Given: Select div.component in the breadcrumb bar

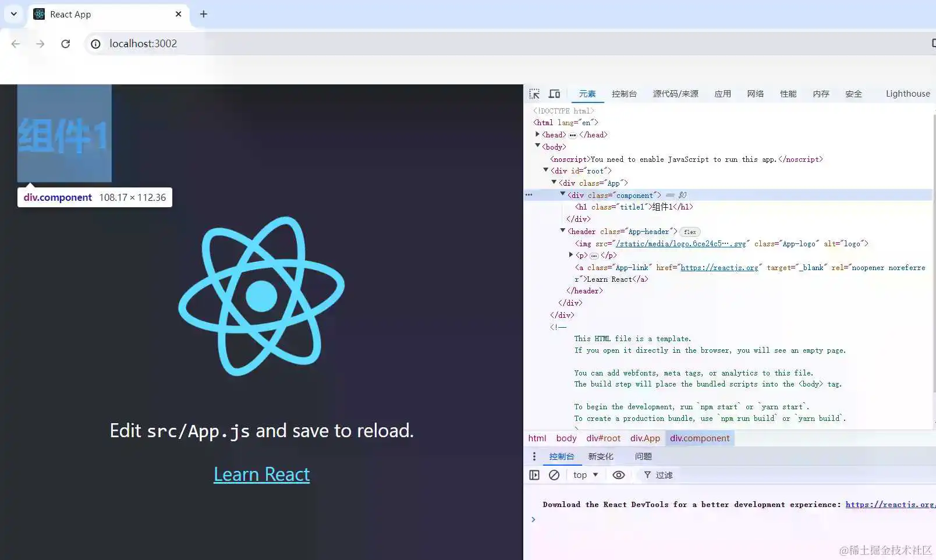Looking at the screenshot, I should click(699, 438).
